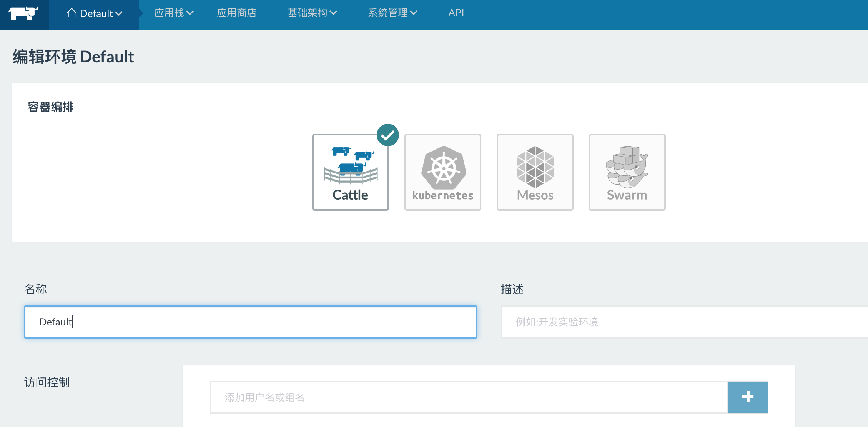Click the Mesos hexagon logo
Screen dimensions: 868x427
pos(535,167)
